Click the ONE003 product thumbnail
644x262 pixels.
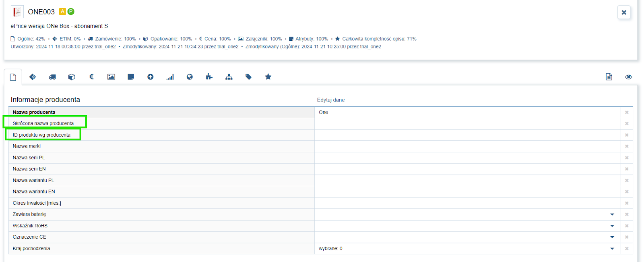pyautogui.click(x=17, y=12)
